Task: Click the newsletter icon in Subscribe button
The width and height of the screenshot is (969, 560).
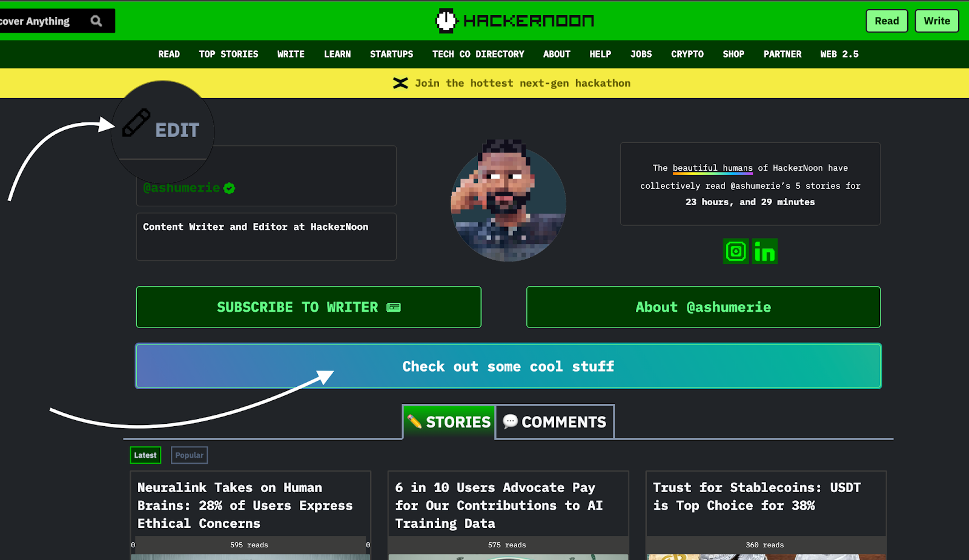Action: pos(394,308)
